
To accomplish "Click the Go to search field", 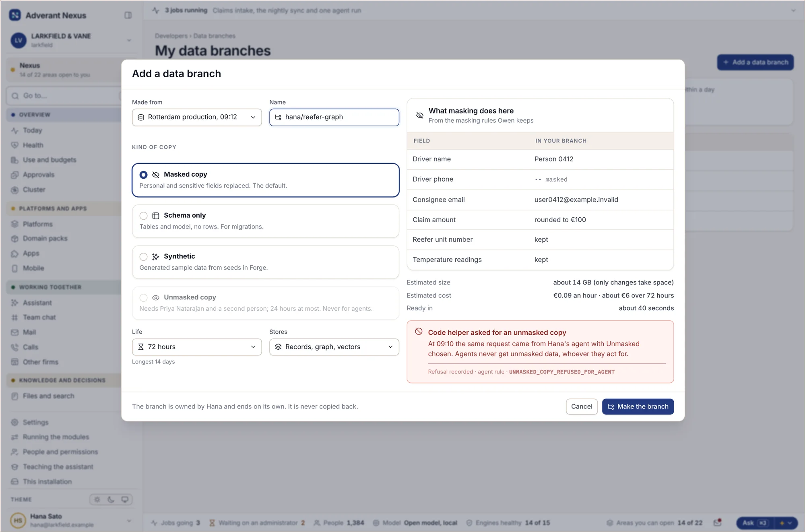I will [x=64, y=96].
